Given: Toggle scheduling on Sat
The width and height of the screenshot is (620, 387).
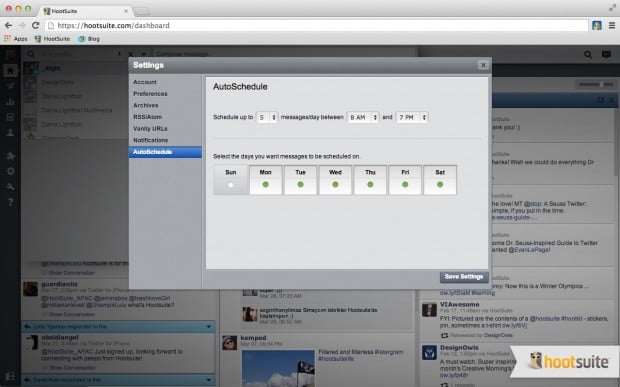Looking at the screenshot, I should pyautogui.click(x=440, y=180).
